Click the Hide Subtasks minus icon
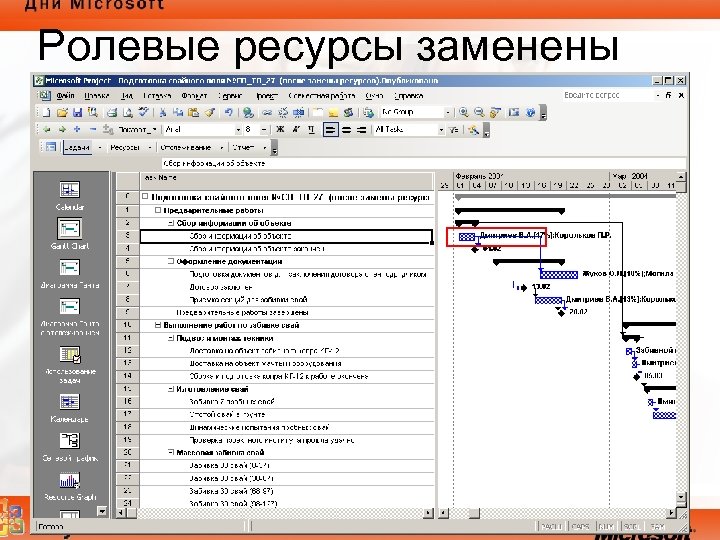The width and height of the screenshot is (720, 540). (93, 130)
